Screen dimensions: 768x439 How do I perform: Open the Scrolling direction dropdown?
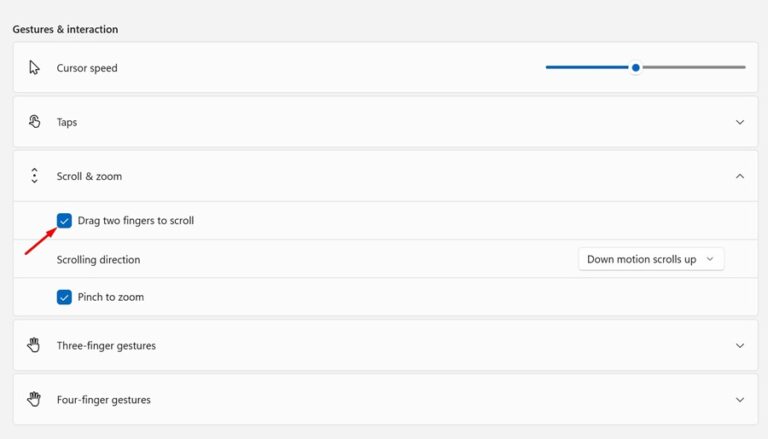[651, 259]
